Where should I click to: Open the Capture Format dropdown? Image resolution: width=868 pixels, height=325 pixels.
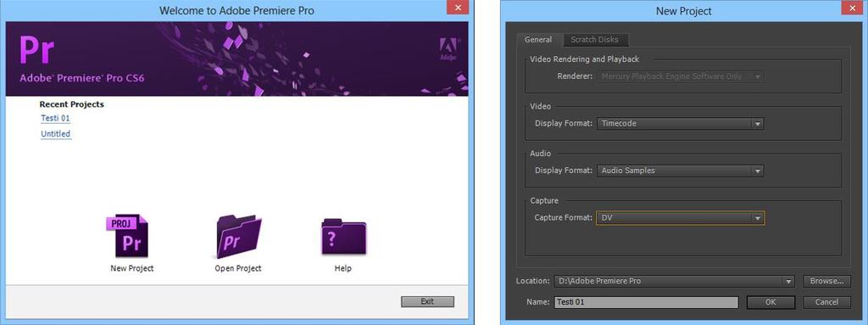pyautogui.click(x=681, y=218)
